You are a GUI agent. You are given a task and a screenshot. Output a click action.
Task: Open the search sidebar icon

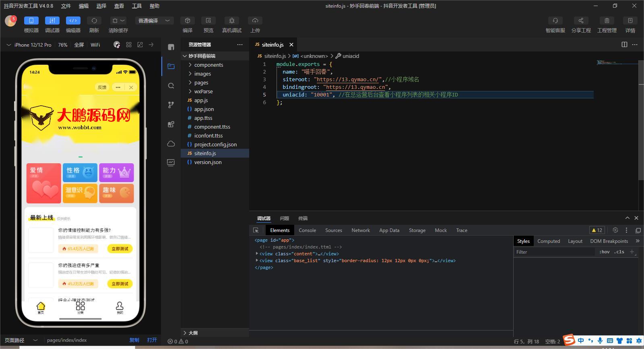tap(171, 86)
